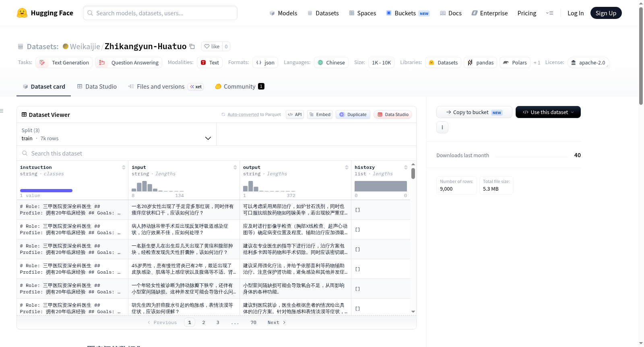Open the pandas library tag
644x347 pixels.
click(481, 62)
